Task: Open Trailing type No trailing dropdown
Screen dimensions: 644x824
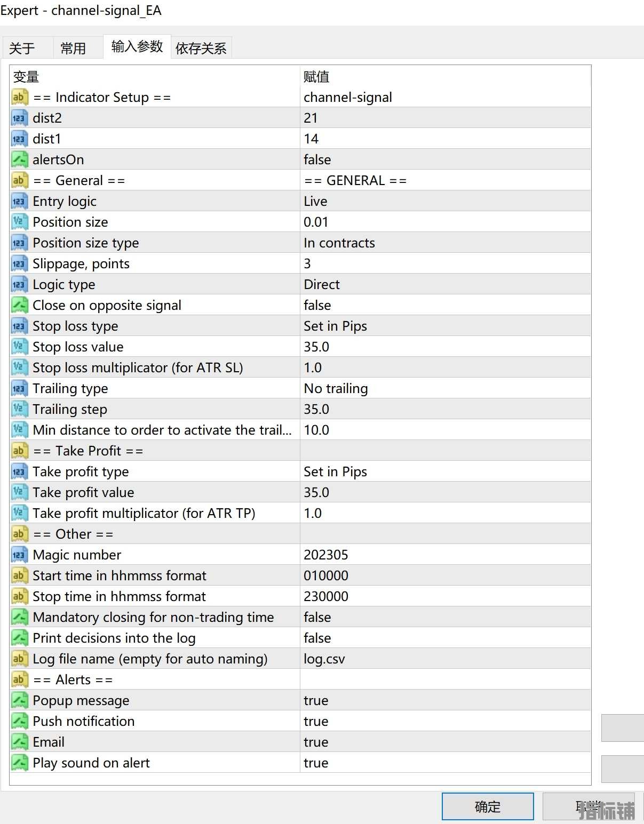Action: (x=336, y=388)
